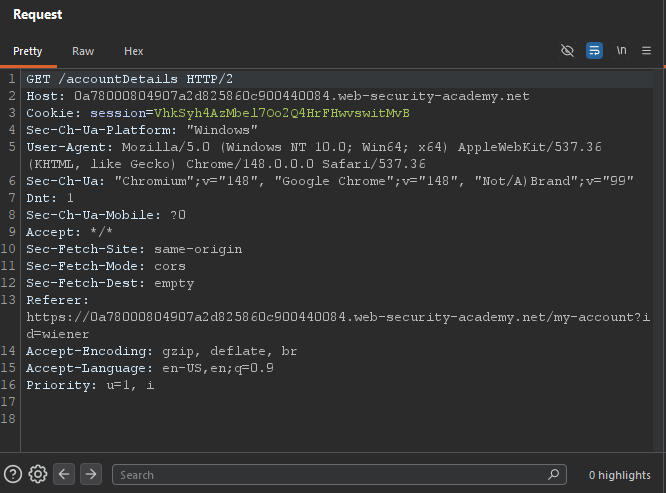The image size is (666, 493).
Task: Click the Request panel title
Action: [x=38, y=14]
